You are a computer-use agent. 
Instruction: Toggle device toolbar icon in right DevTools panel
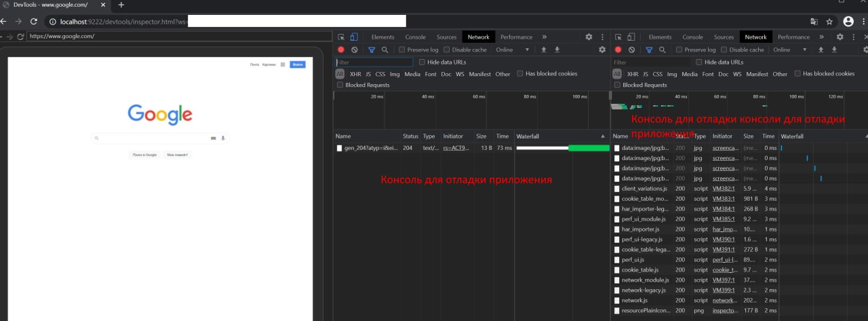point(631,37)
